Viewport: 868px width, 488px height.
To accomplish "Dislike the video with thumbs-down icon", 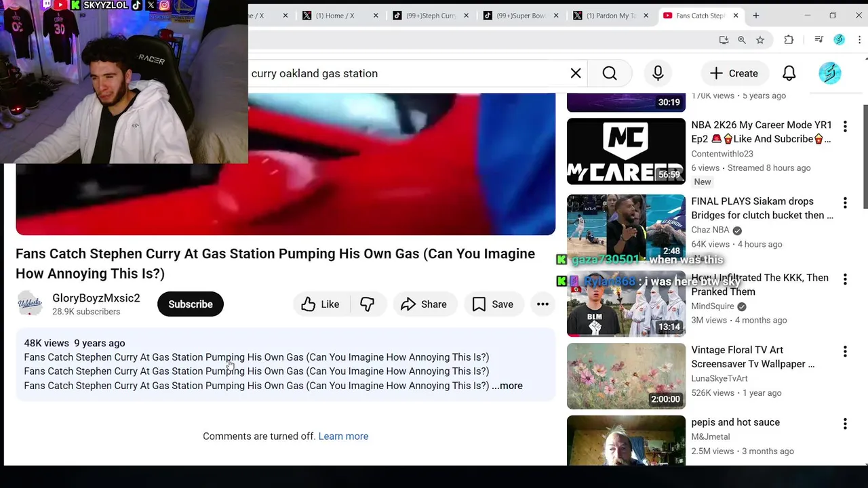I will [368, 304].
